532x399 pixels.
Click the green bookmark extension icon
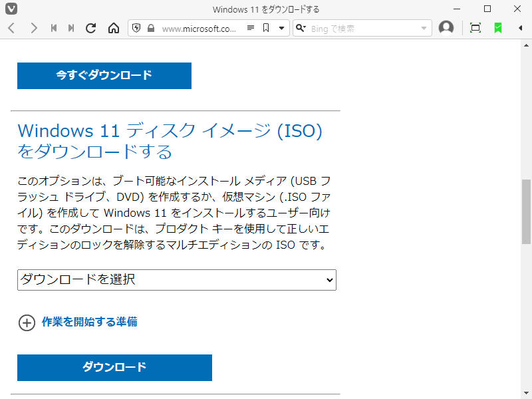[x=497, y=28]
